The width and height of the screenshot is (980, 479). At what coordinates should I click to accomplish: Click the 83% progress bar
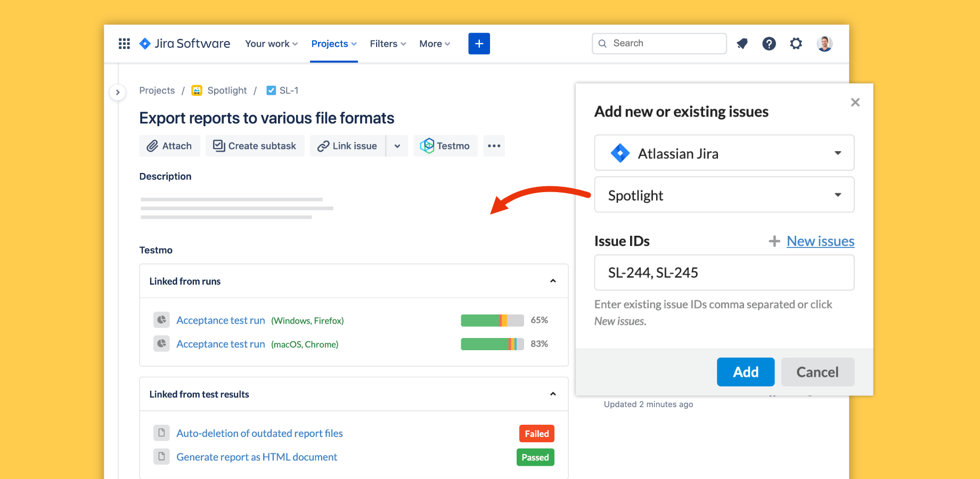click(492, 344)
